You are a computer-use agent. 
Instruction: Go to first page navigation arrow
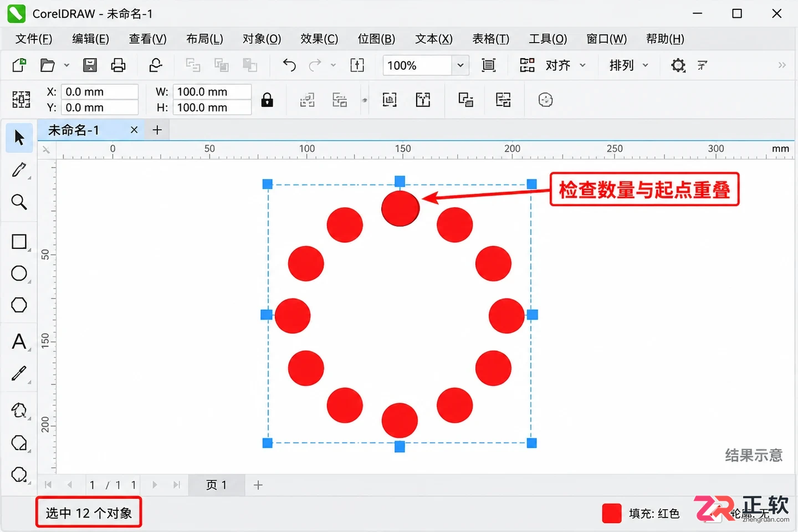coord(48,485)
